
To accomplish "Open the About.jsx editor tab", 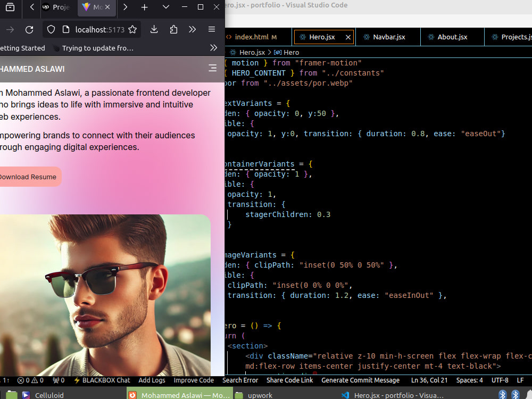I will (452, 37).
